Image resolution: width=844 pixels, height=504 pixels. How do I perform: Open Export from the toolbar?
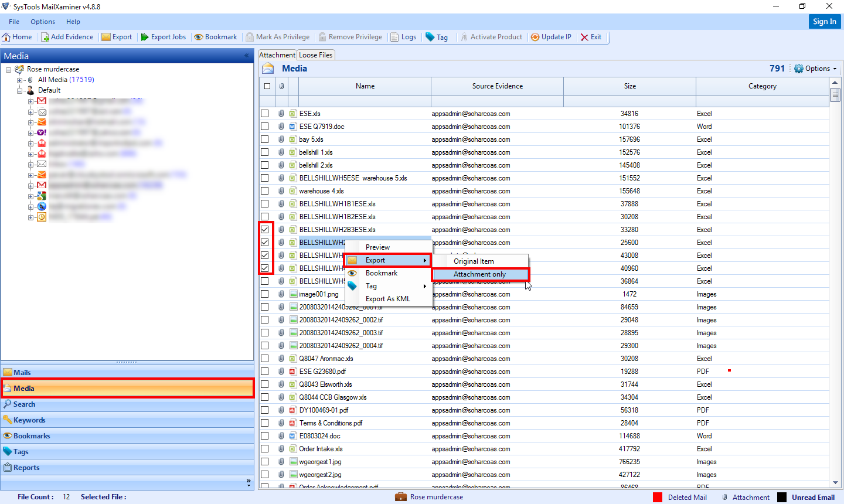[117, 37]
